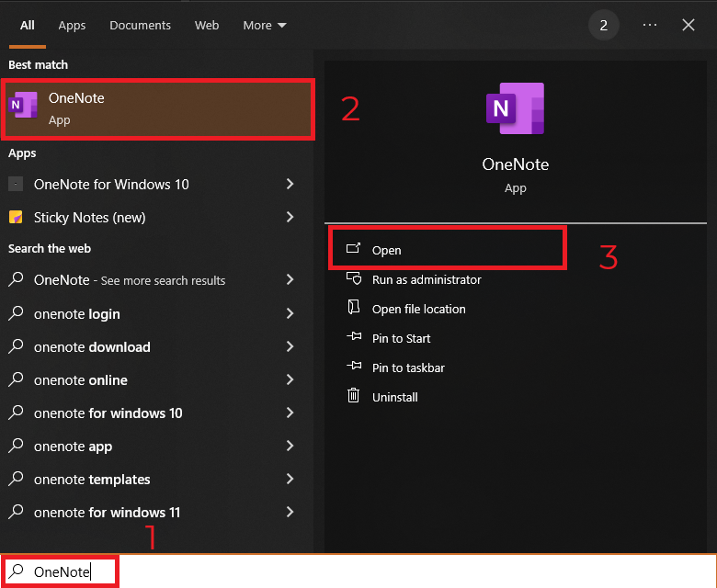Switch to the Apps tab
This screenshot has width=717, height=588.
pos(72,26)
